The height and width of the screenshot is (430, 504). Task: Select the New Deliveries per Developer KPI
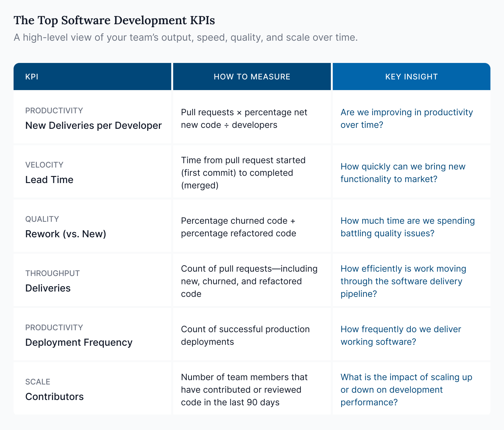pyautogui.click(x=93, y=126)
